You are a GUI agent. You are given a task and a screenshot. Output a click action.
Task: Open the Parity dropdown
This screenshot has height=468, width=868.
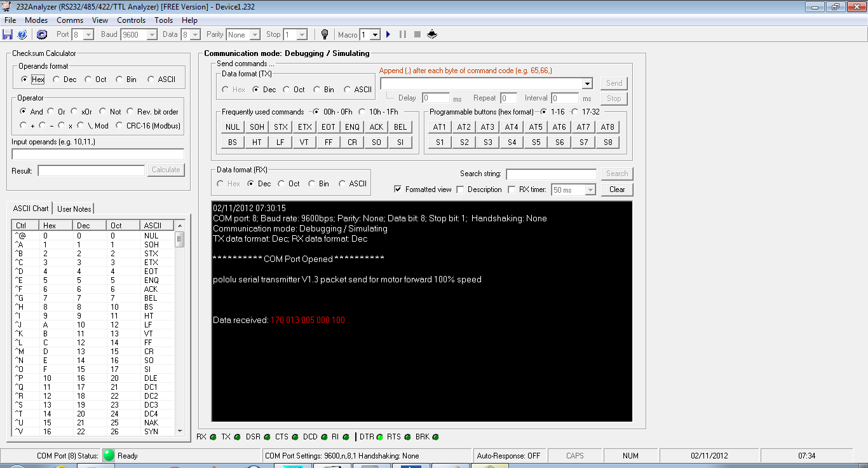pos(255,35)
